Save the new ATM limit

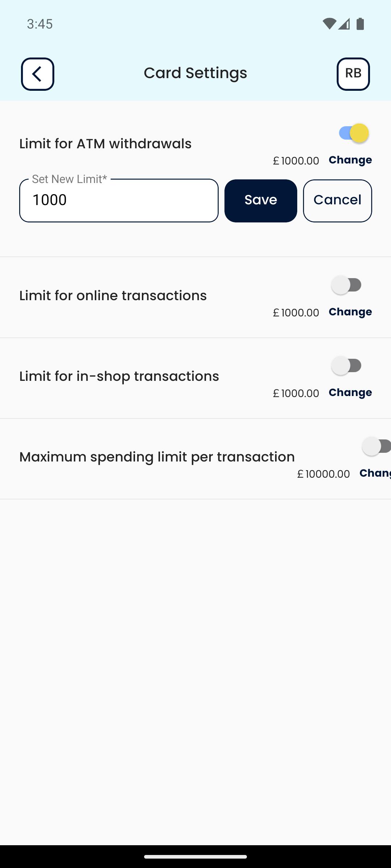pyautogui.click(x=261, y=201)
